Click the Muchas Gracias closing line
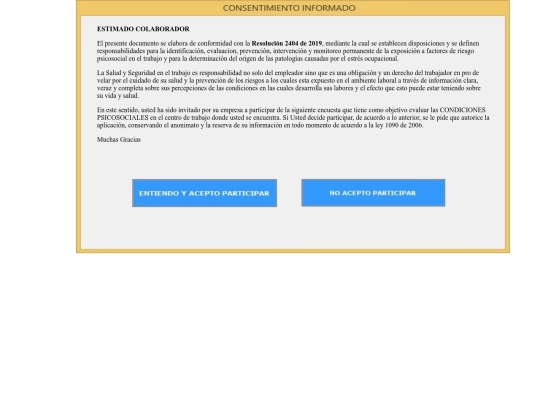 [119, 139]
